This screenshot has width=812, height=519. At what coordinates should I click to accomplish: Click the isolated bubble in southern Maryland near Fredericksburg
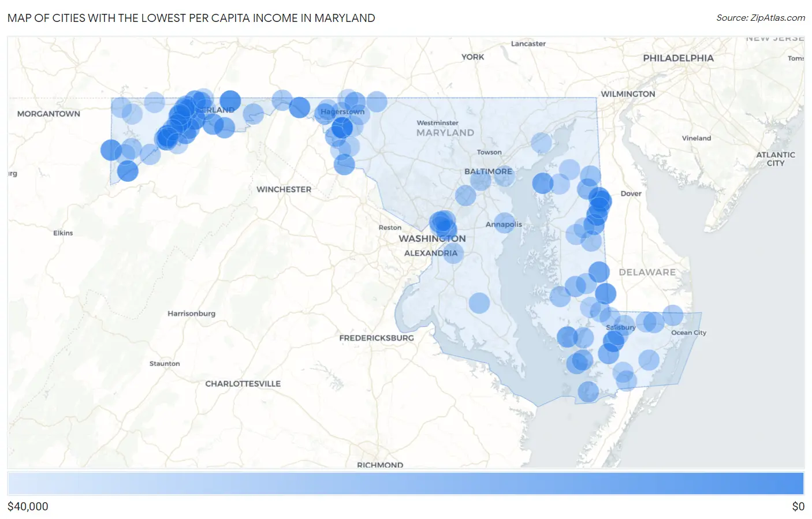point(479,303)
